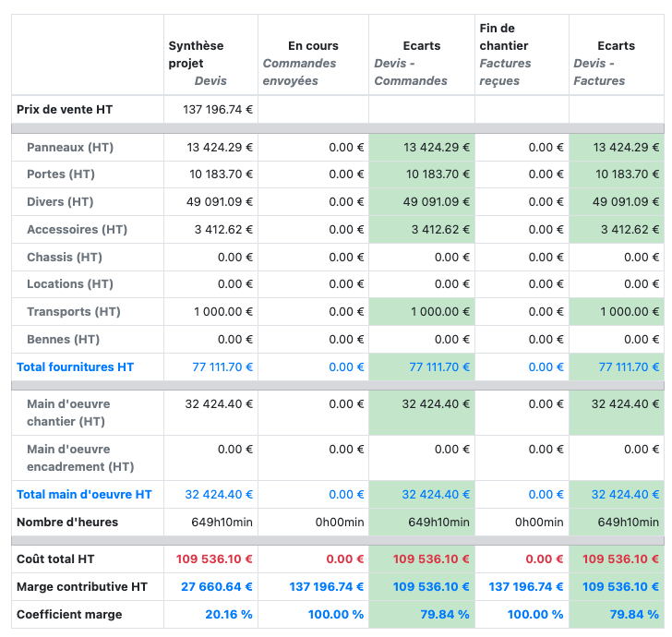Click the Synthèse projet Devis column header
672x637 pixels.
[x=197, y=63]
